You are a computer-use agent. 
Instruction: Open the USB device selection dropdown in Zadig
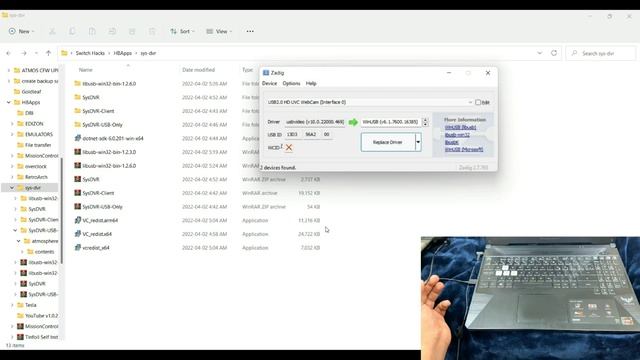(x=470, y=102)
